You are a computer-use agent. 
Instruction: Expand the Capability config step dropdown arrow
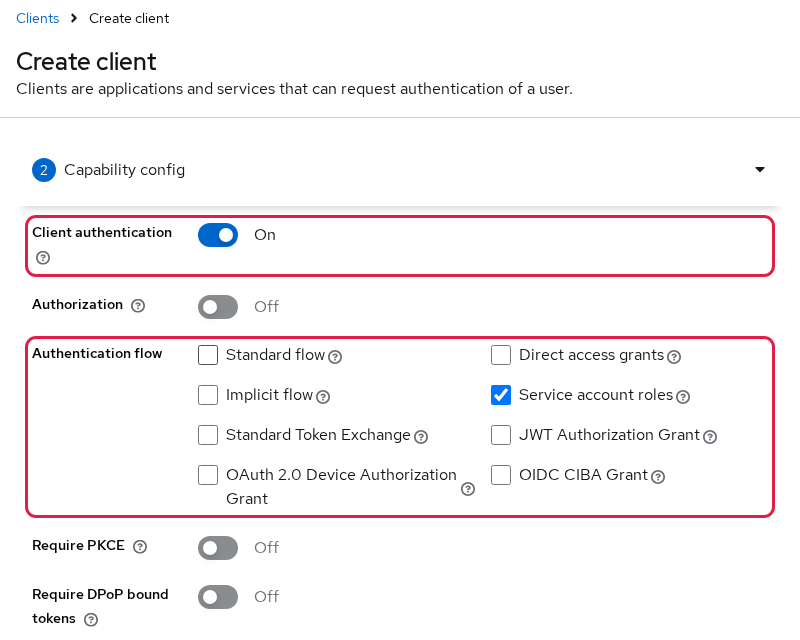point(760,169)
